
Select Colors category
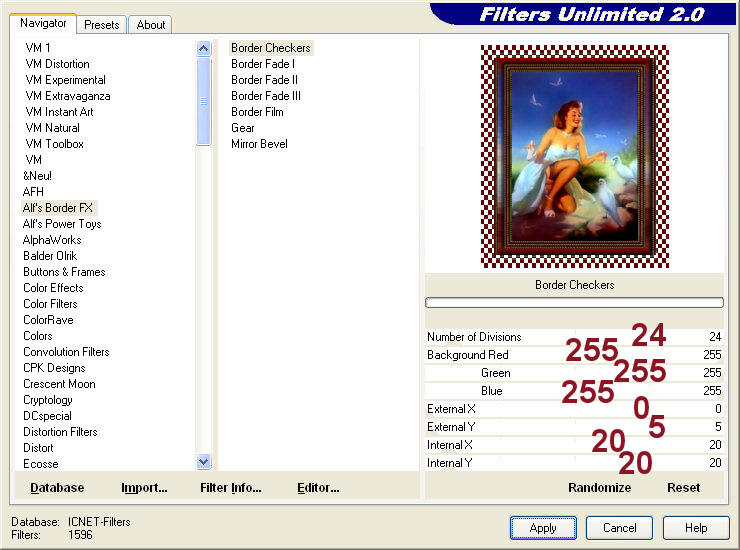click(x=38, y=336)
